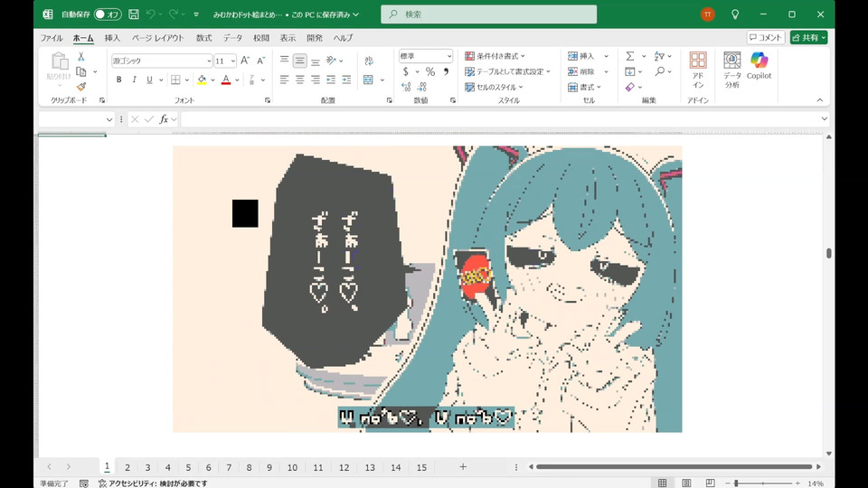Screen dimensions: 868x488
Task: Open the font size dropdown
Action: [x=233, y=61]
